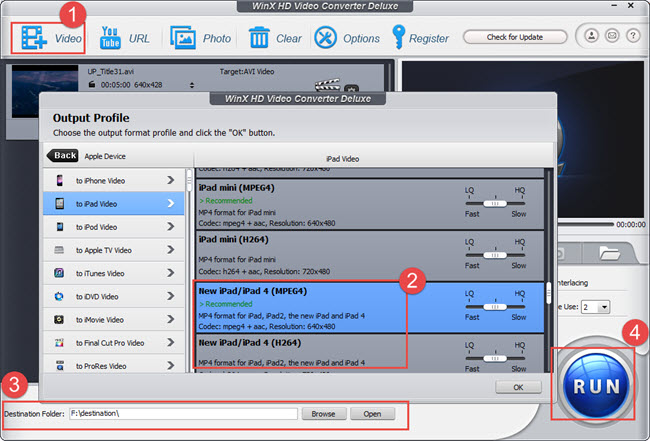The width and height of the screenshot is (650, 441).
Task: Open the help question mark icon
Action: [x=633, y=36]
